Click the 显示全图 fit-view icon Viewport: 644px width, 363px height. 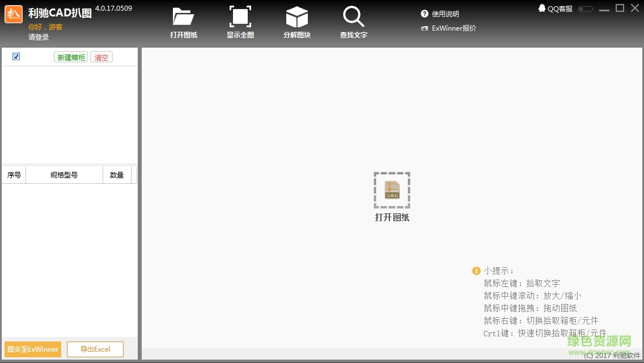(240, 17)
